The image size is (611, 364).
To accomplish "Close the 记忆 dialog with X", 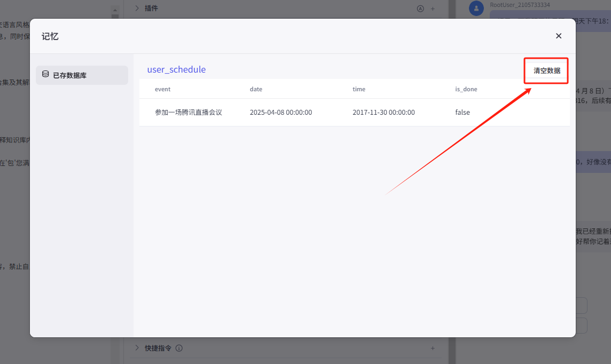I will point(559,36).
